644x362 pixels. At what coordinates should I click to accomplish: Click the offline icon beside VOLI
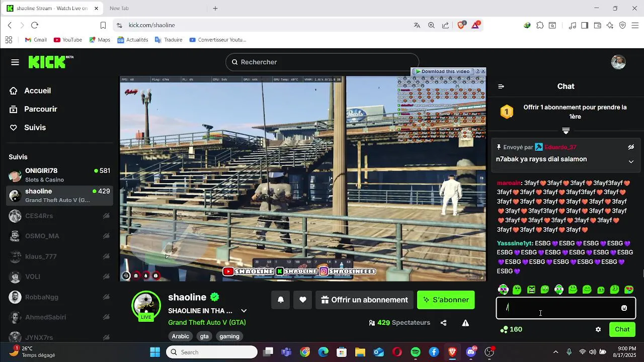[x=106, y=277]
